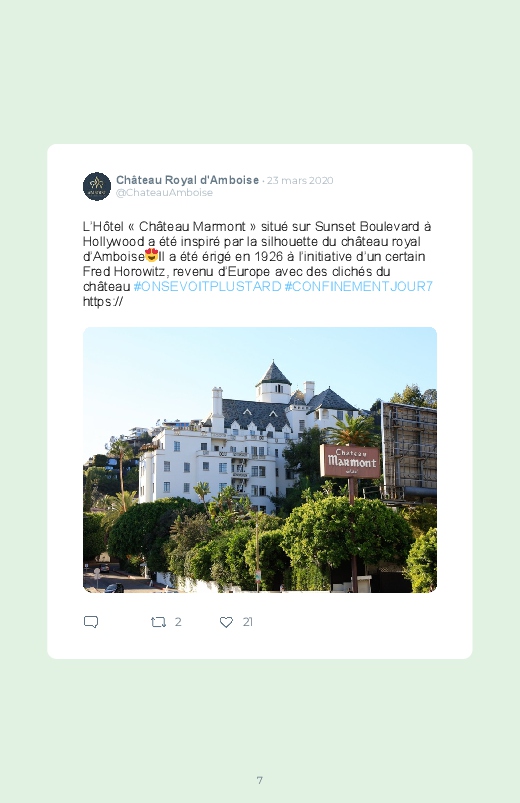The height and width of the screenshot is (803, 520).
Task: Open the @ChateauAmboise handle
Action: [164, 193]
